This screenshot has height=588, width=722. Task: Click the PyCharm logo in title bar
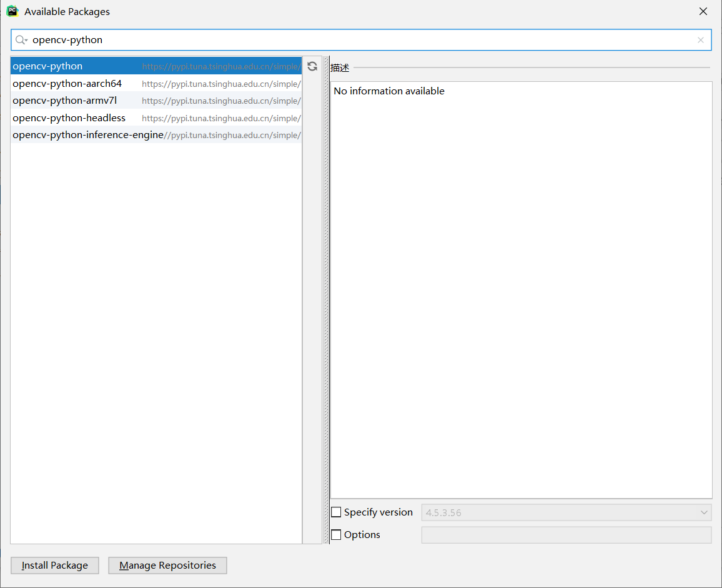pos(12,11)
